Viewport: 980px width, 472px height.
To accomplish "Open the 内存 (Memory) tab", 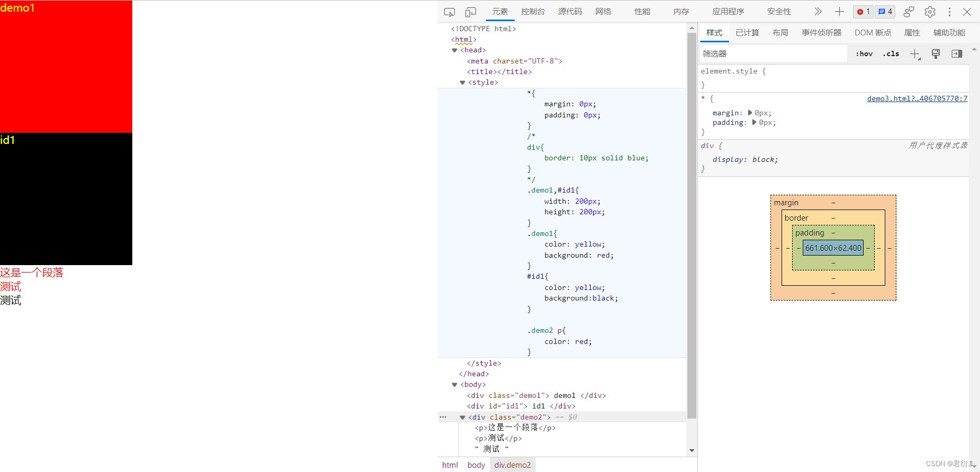I will pos(681,12).
